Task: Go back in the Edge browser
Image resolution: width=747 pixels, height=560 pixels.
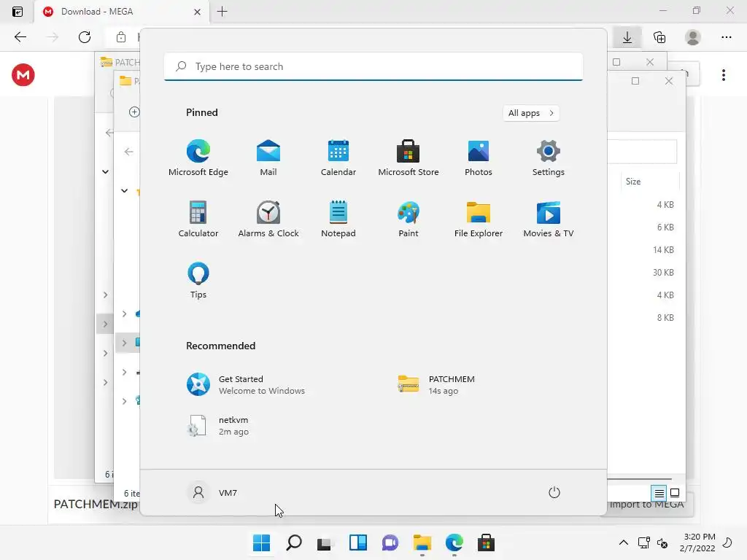Action: tap(20, 37)
